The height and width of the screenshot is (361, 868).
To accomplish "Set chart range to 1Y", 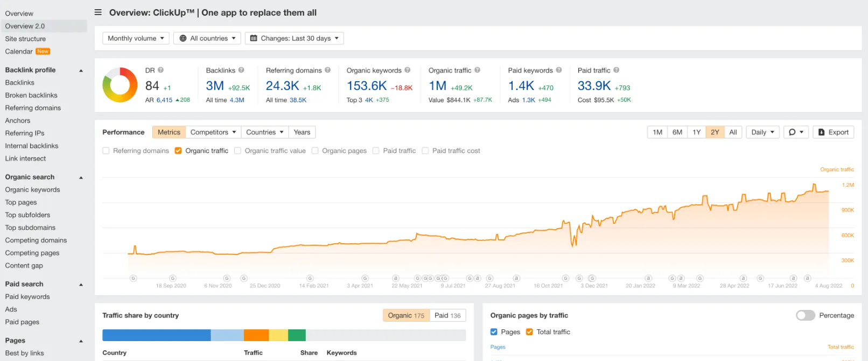I will click(697, 132).
